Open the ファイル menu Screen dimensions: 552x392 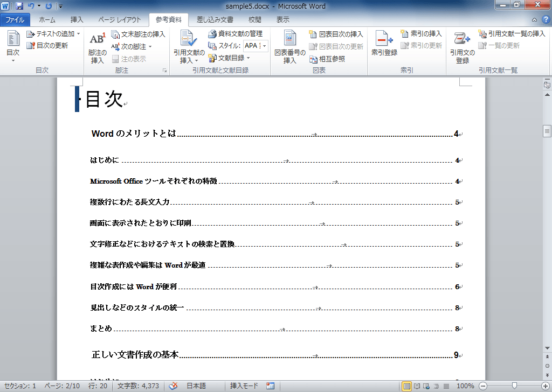pyautogui.click(x=15, y=19)
